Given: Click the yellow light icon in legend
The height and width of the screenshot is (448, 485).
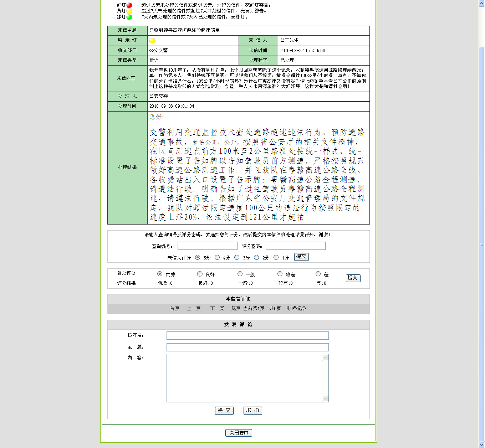Looking at the screenshot, I should point(129,11).
